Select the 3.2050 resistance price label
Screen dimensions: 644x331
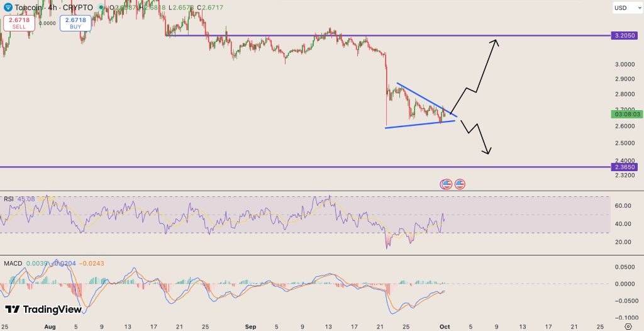tap(626, 36)
